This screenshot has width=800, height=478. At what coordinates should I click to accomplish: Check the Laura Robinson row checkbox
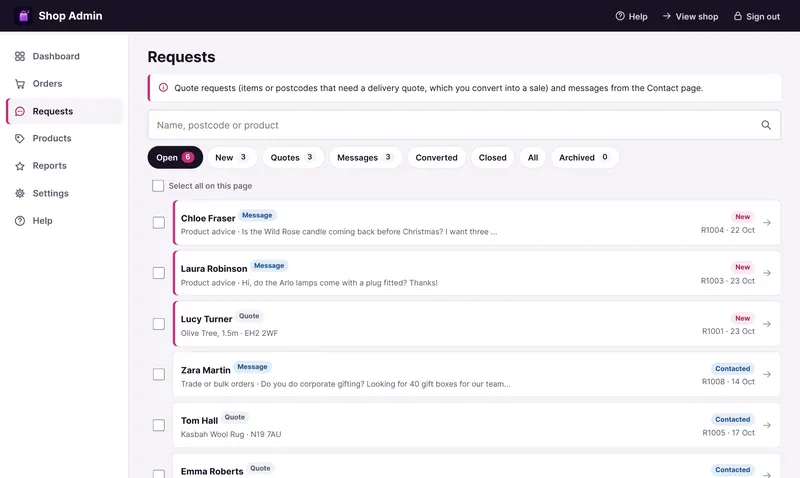159,273
